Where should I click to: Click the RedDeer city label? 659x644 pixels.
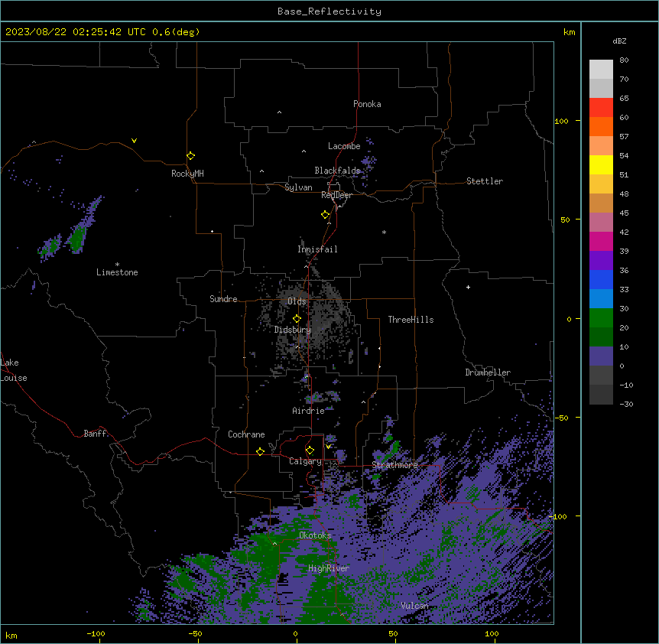(x=336, y=195)
